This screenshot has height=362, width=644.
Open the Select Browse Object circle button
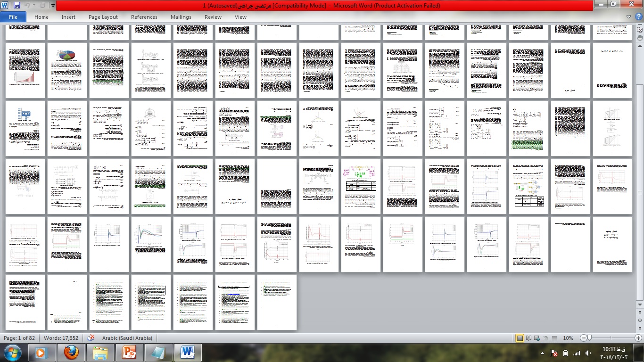coord(640,321)
